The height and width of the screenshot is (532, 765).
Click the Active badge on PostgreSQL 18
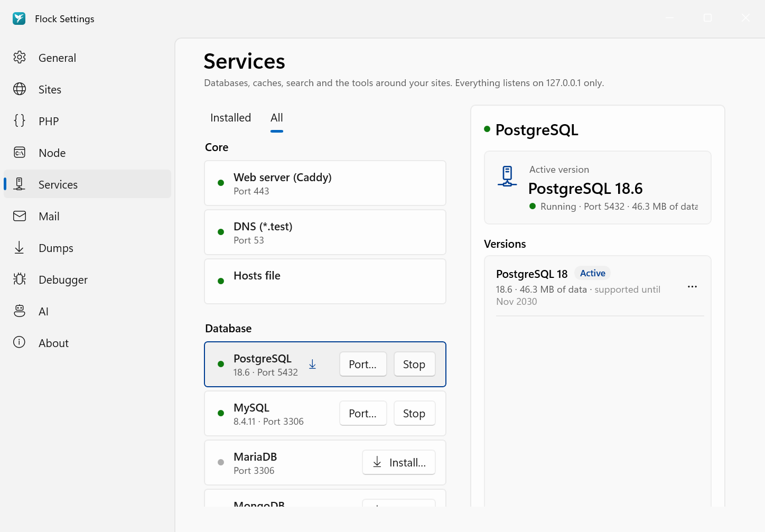click(592, 273)
